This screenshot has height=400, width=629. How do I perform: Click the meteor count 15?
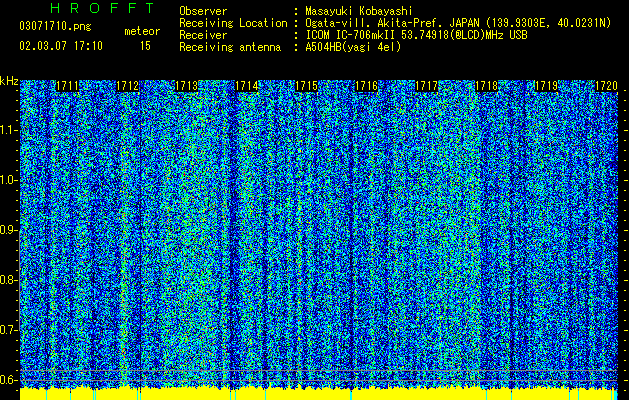coord(145,46)
